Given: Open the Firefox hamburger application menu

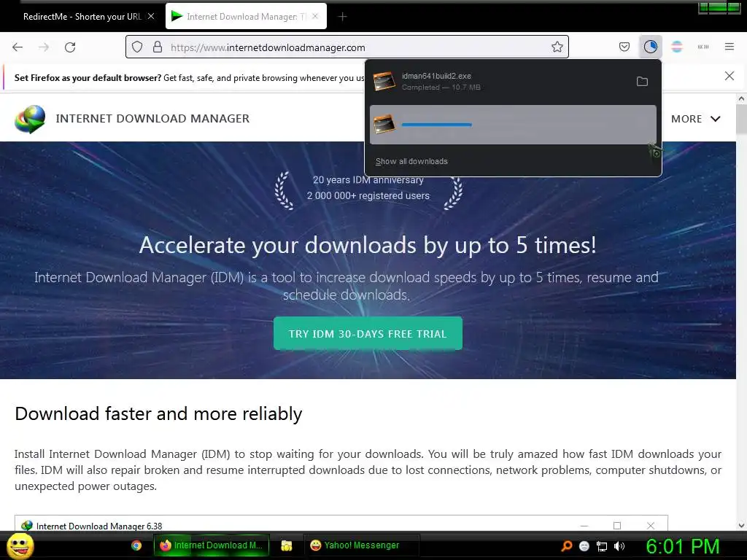Looking at the screenshot, I should pyautogui.click(x=729, y=47).
